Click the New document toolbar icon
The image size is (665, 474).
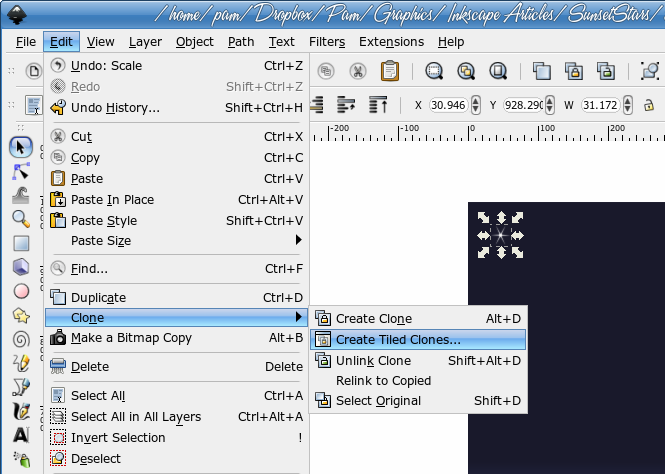[34, 71]
